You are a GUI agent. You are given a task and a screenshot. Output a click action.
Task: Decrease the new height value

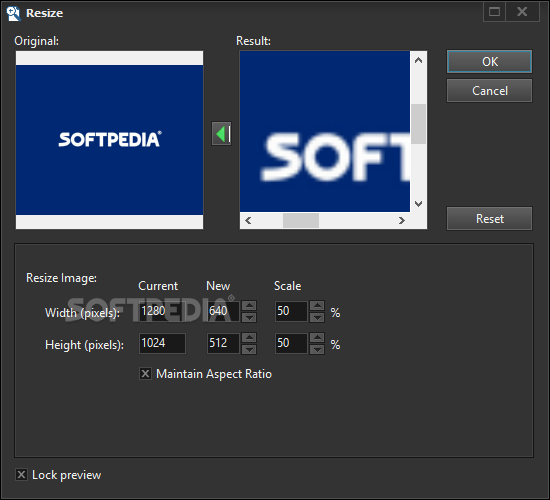(249, 349)
